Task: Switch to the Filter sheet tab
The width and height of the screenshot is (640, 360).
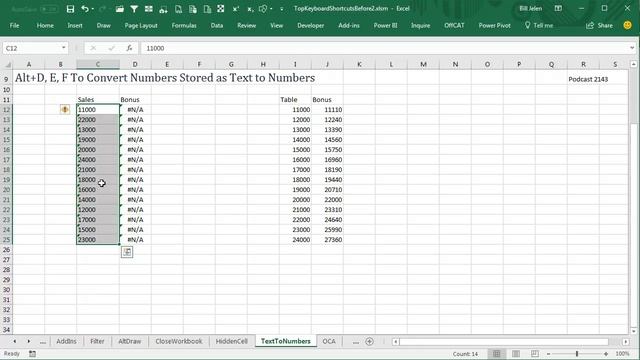Action: click(97, 341)
